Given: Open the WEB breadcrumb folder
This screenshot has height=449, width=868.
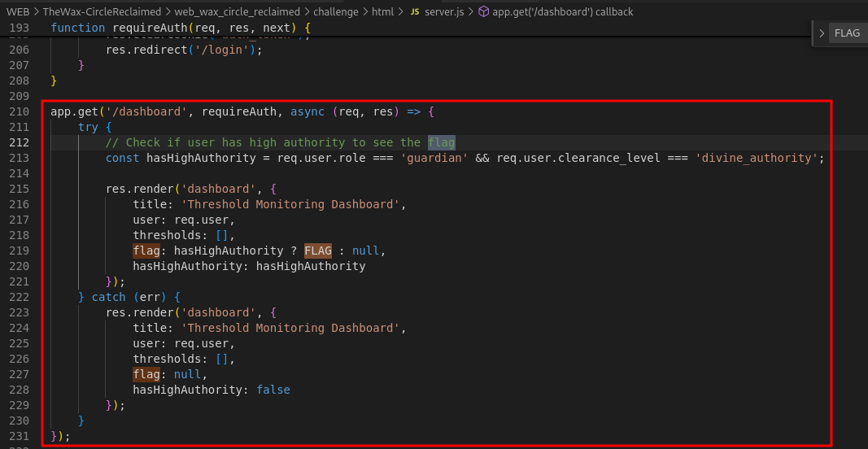Looking at the screenshot, I should pyautogui.click(x=18, y=12).
